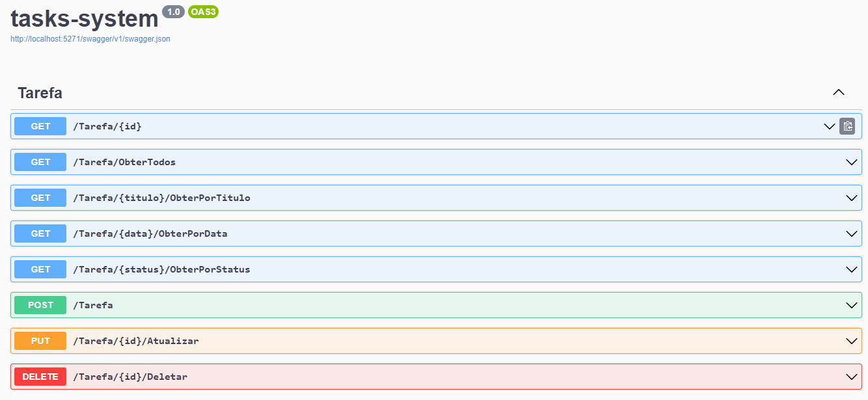Image resolution: width=868 pixels, height=400 pixels.
Task: Click the DELETE badge on /Tarefa/{id}/Deletar
Action: click(40, 376)
